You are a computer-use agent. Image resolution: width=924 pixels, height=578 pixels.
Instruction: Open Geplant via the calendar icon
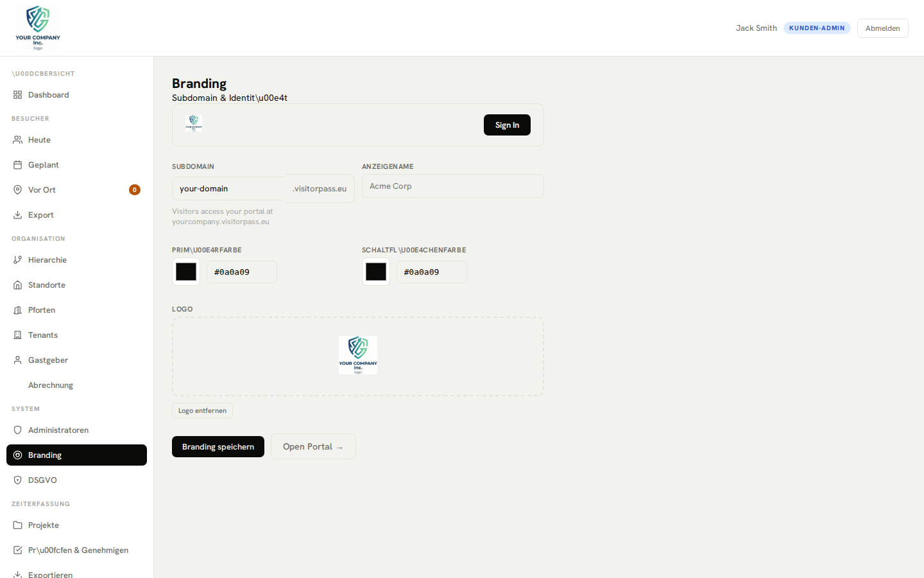pyautogui.click(x=17, y=164)
